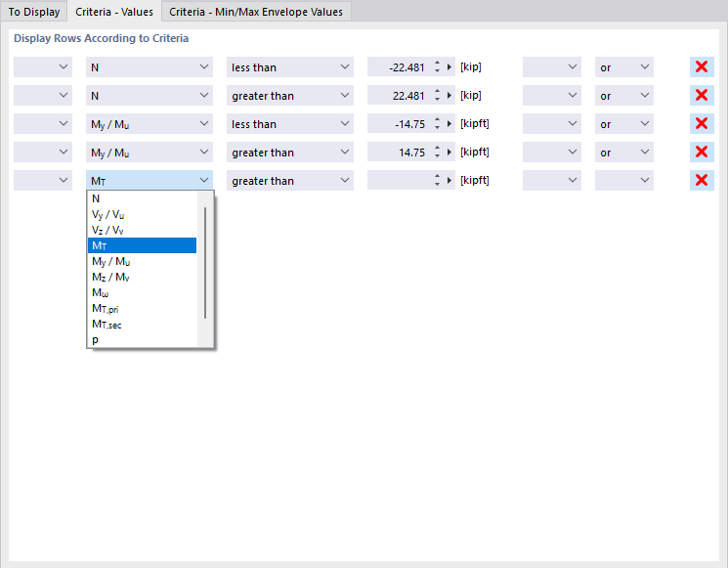This screenshot has width=728, height=568.
Task: Select Mω from the dropdown list
Action: click(x=142, y=292)
